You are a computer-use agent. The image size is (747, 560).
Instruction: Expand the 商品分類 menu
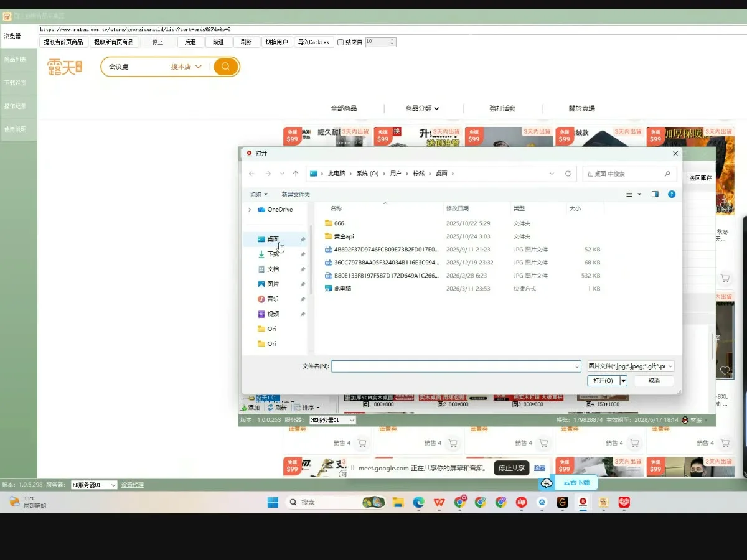coord(422,108)
